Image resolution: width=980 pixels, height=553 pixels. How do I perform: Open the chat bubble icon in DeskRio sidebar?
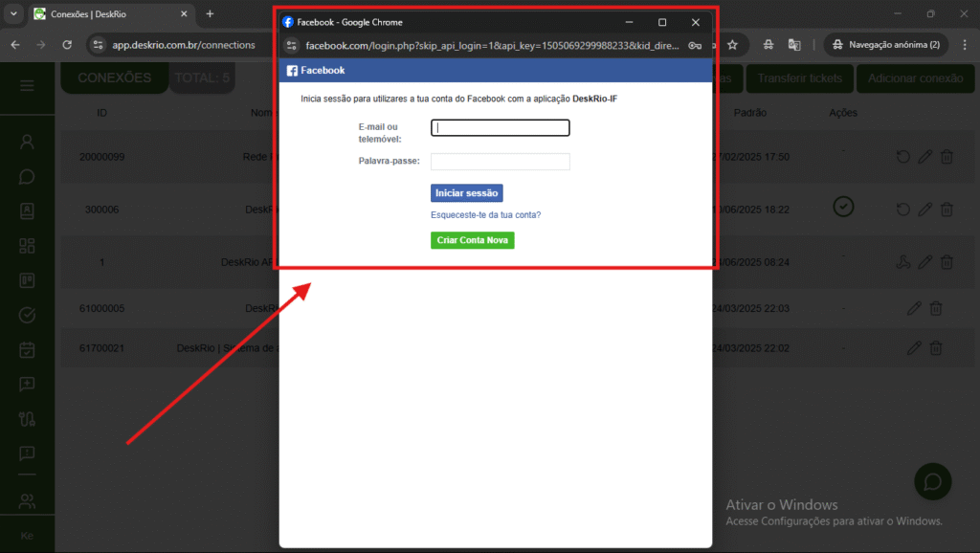pyautogui.click(x=27, y=177)
